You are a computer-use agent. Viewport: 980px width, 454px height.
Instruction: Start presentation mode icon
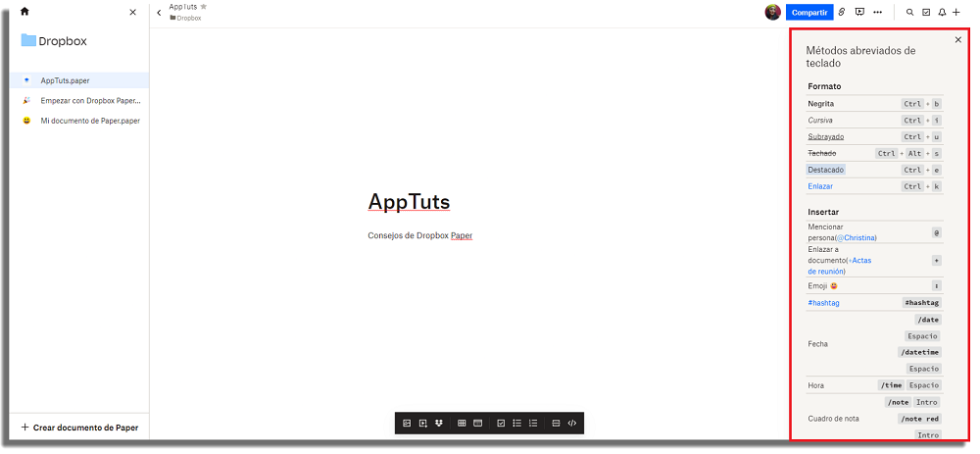(860, 12)
